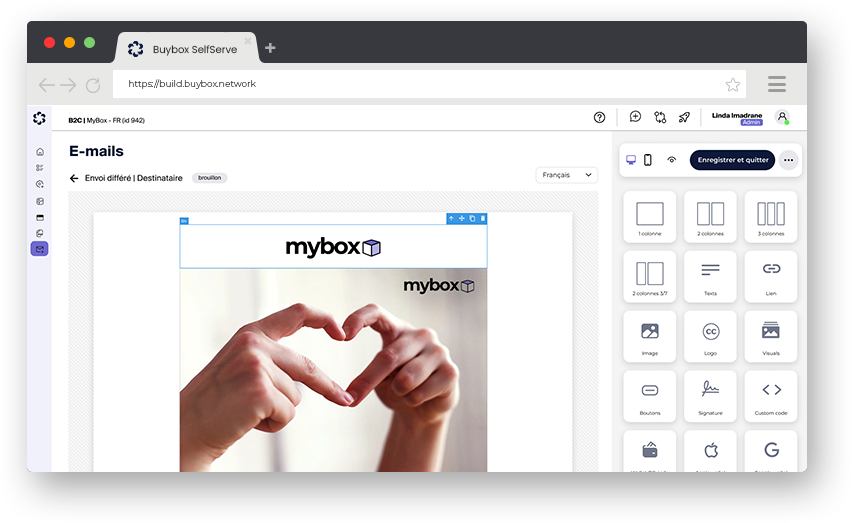Toggle the eye preview icon

coord(672,160)
